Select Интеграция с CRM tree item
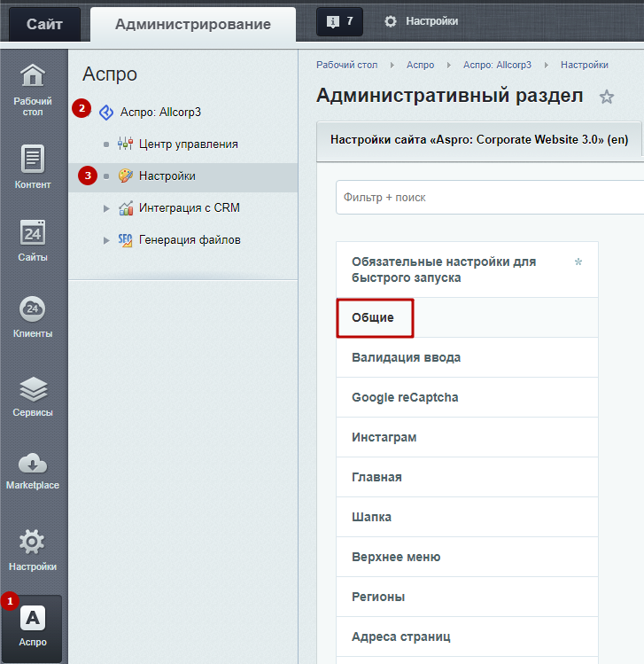 tap(190, 208)
